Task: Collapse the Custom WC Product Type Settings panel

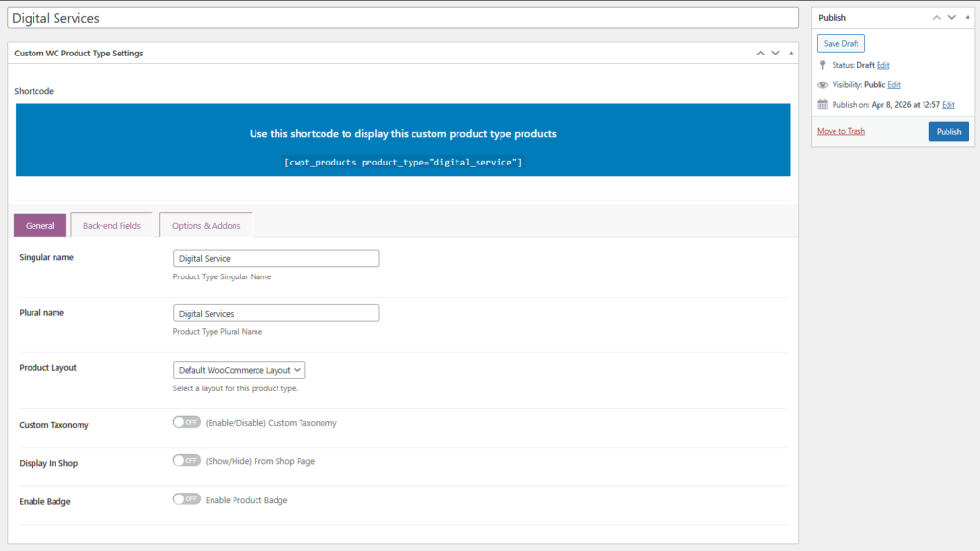Action: point(790,53)
